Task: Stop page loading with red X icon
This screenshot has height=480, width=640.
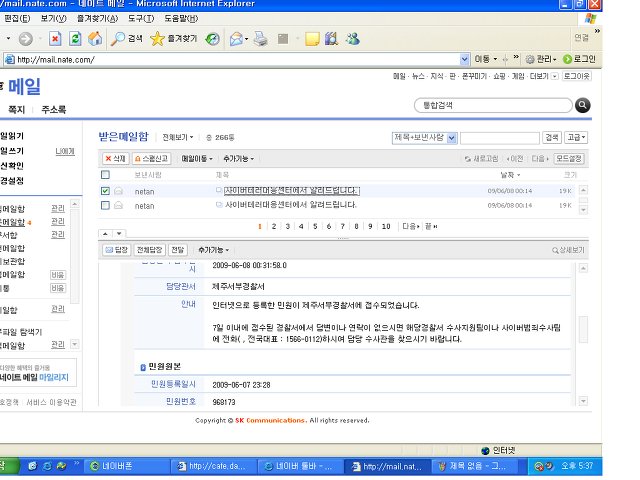Action: (55, 39)
